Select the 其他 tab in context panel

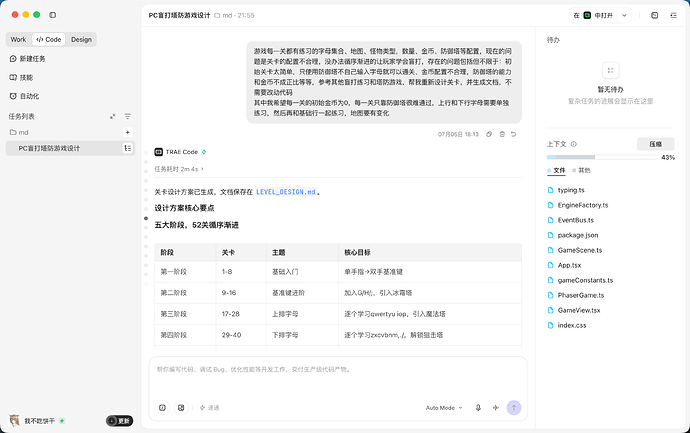pos(581,170)
